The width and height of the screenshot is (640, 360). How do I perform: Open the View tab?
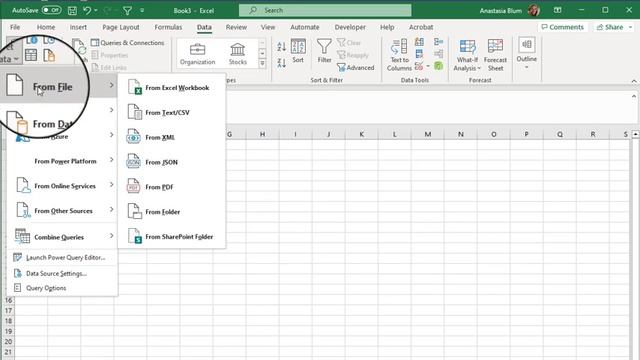point(268,27)
